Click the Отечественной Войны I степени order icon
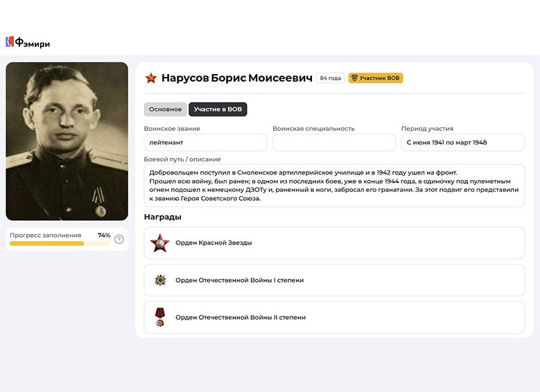This screenshot has height=392, width=540. point(160,280)
